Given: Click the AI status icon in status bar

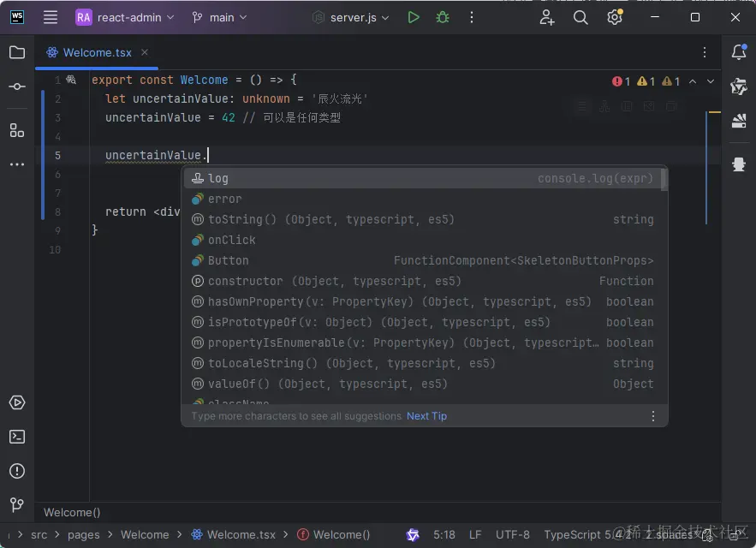Looking at the screenshot, I should point(413,534).
